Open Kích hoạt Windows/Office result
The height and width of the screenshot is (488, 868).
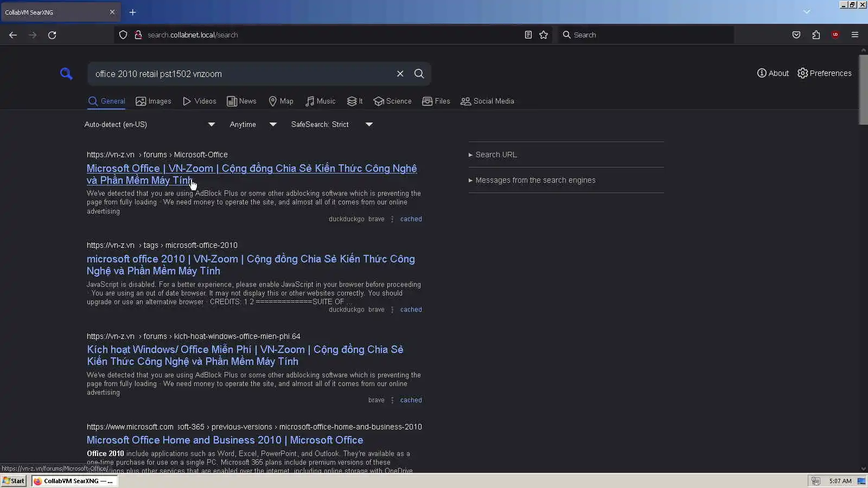coord(245,355)
